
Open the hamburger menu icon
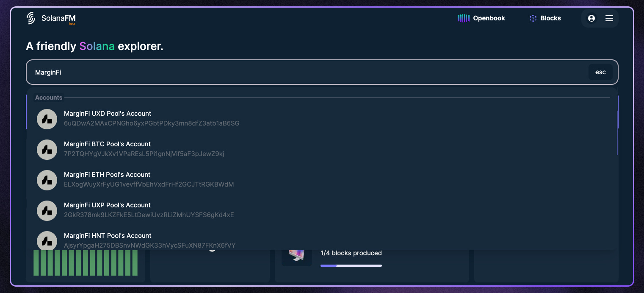[x=609, y=18]
